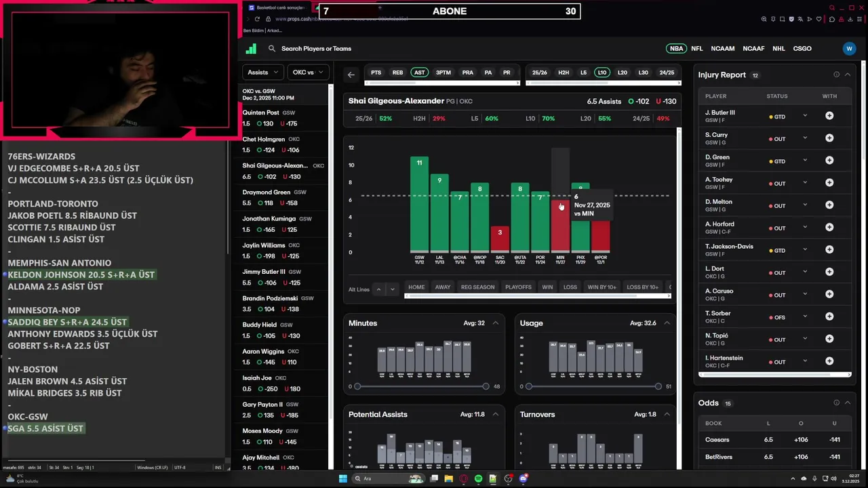Click the green bar-chart site logo
This screenshot has width=868, height=488.
pyautogui.click(x=251, y=49)
